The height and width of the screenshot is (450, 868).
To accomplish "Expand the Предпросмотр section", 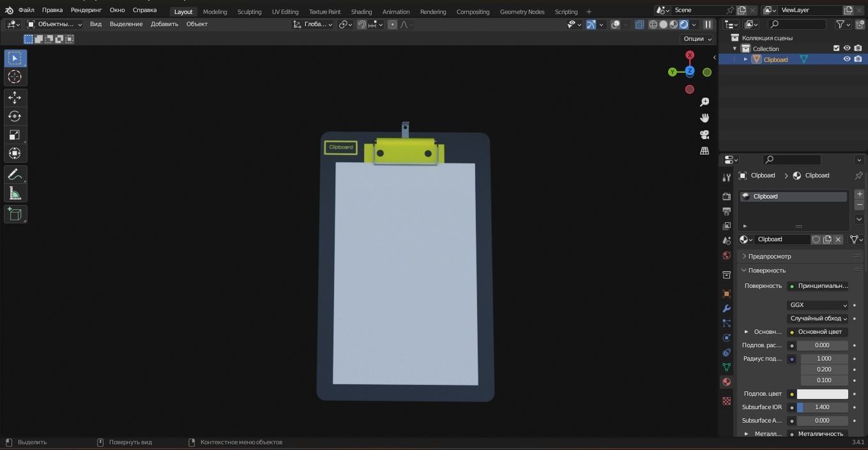I will tap(770, 256).
